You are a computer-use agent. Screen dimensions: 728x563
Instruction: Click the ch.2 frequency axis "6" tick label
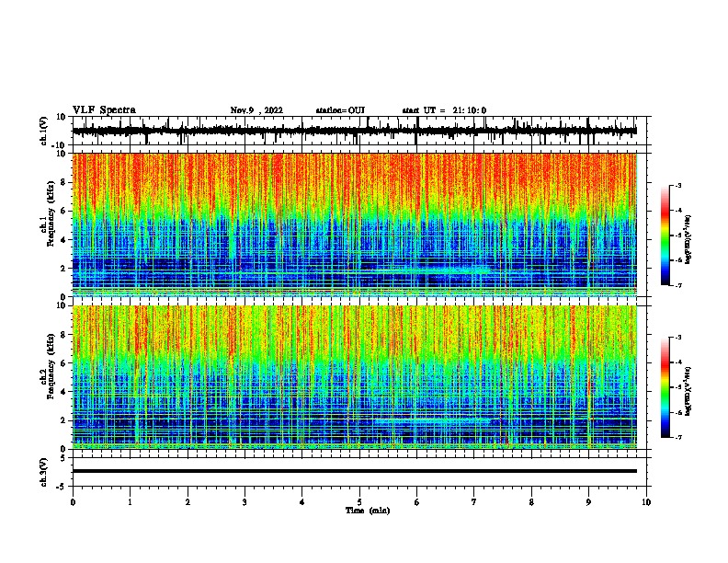coord(63,363)
